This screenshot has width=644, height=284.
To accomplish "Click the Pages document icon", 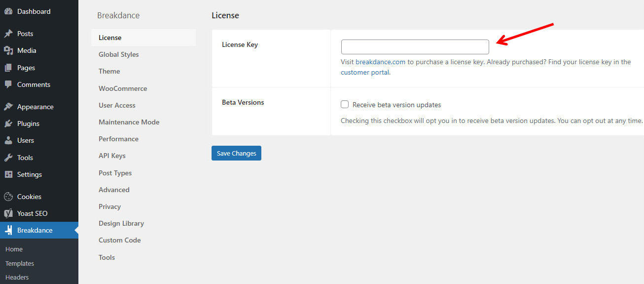I will (8, 68).
